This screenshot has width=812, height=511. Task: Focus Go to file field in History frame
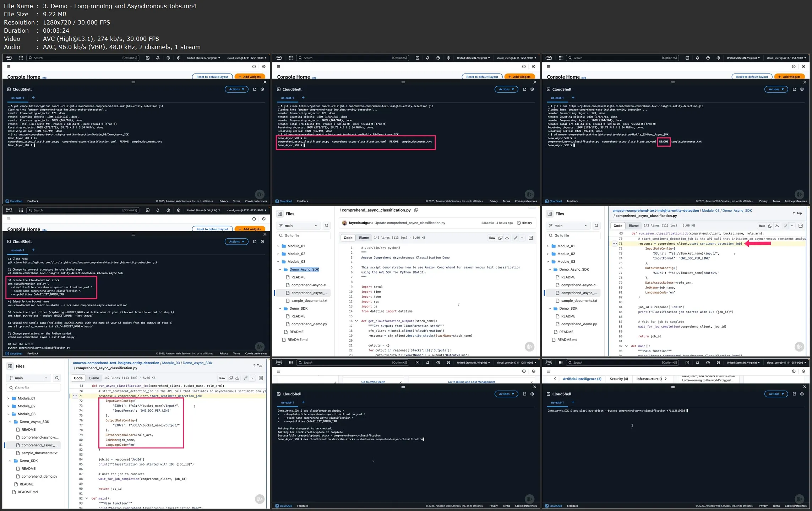304,235
